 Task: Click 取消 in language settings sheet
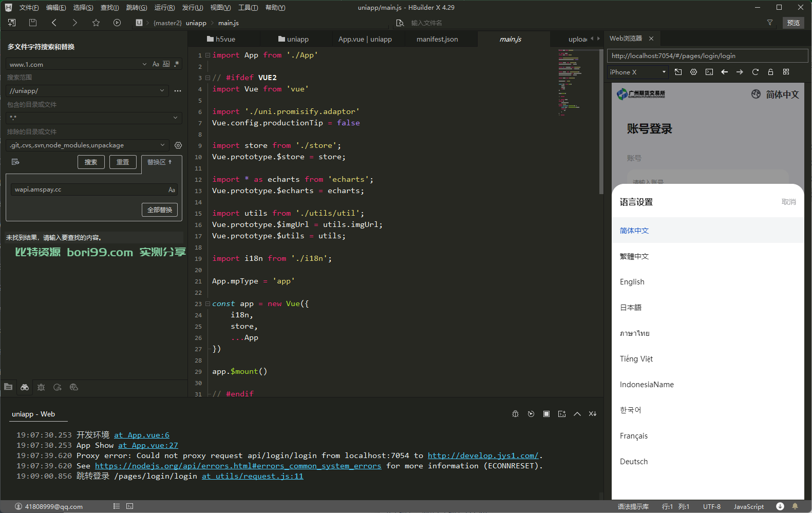(x=789, y=202)
